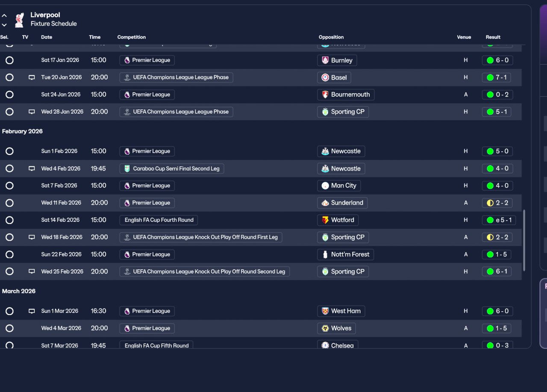547x392 pixels.
Task: Click the Wolves club badge
Action: coord(325,328)
